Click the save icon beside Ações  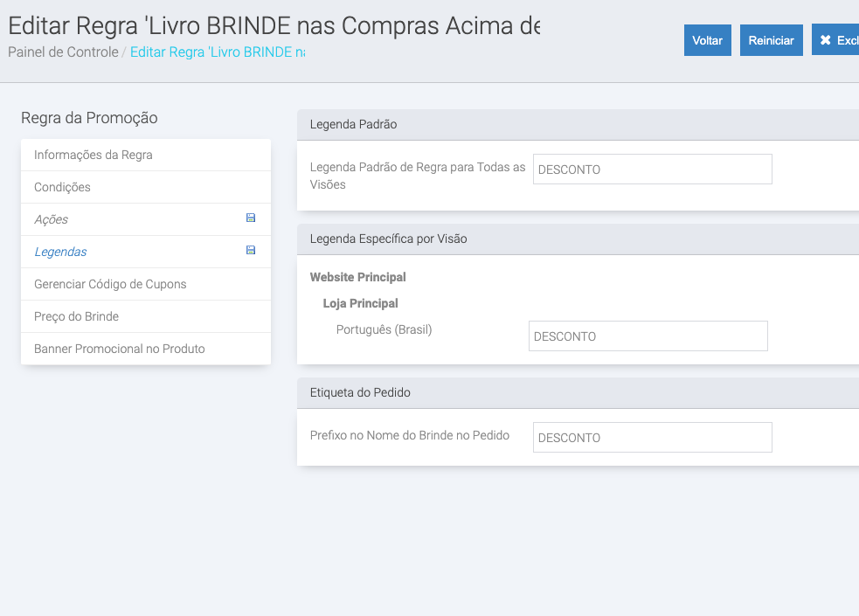(x=251, y=218)
